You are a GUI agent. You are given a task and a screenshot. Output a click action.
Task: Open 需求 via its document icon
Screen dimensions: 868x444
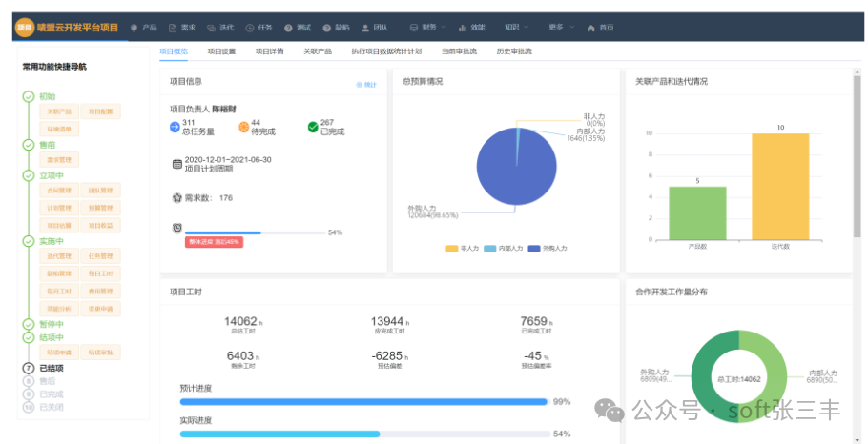173,28
